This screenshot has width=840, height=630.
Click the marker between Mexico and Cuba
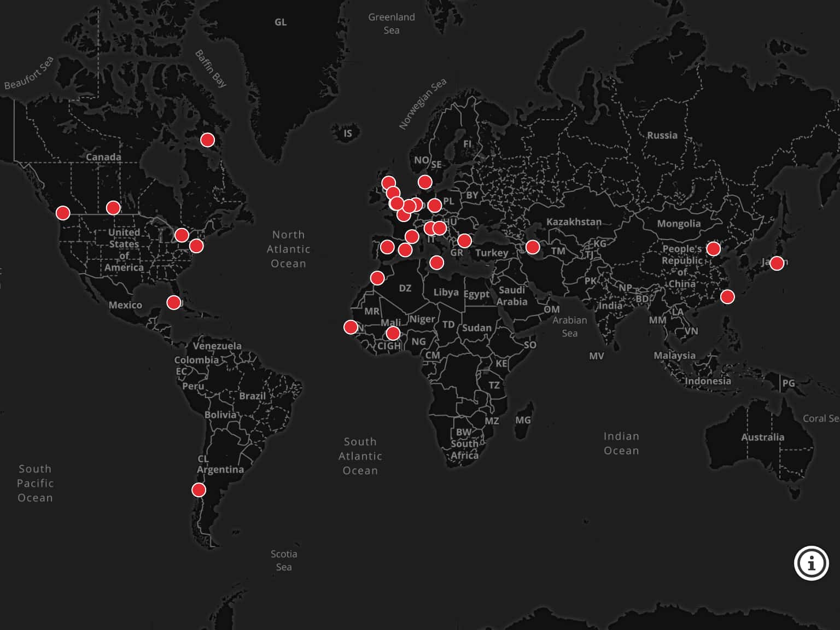tap(174, 302)
